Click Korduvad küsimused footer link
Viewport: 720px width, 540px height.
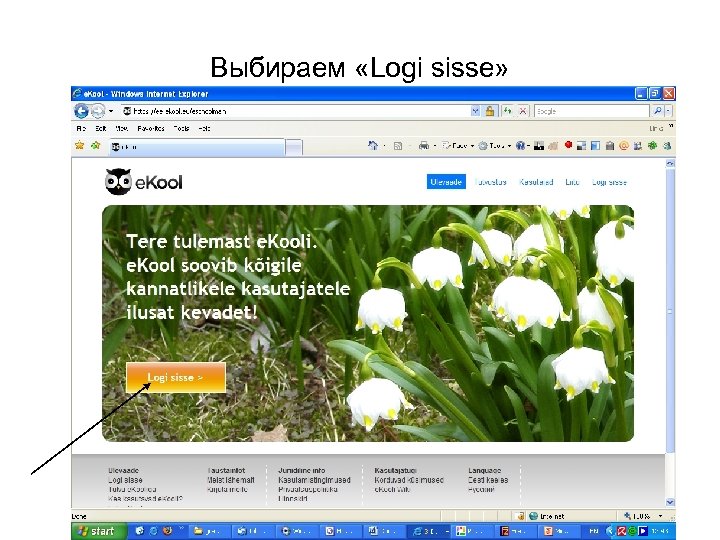tap(409, 480)
